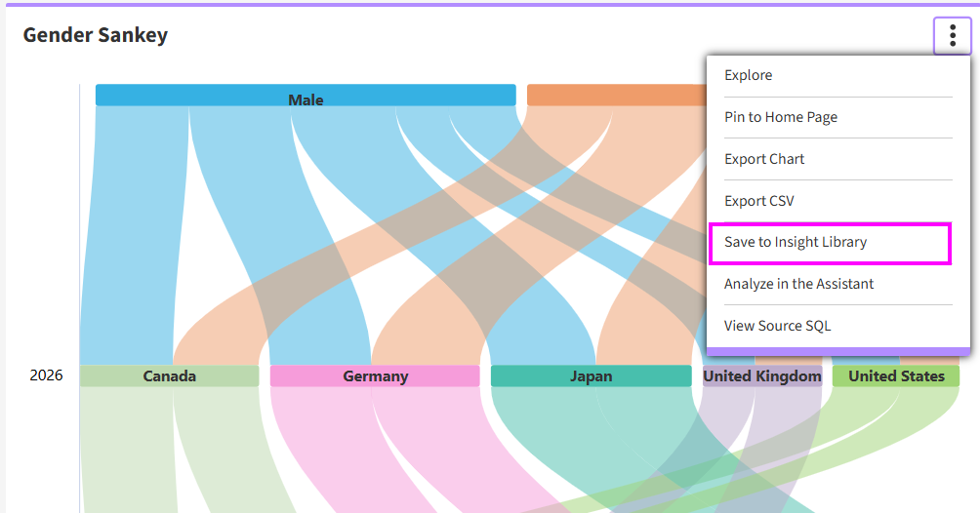Select the blue Male node

[x=306, y=96]
